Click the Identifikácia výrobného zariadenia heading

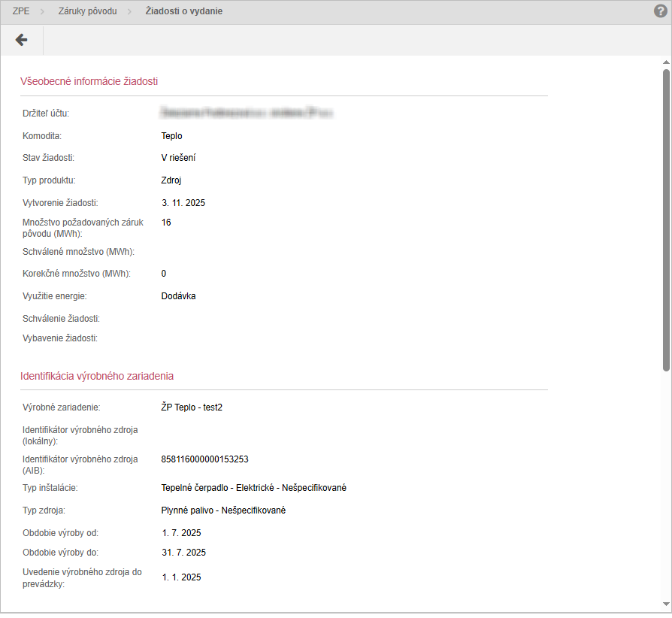pos(97,375)
